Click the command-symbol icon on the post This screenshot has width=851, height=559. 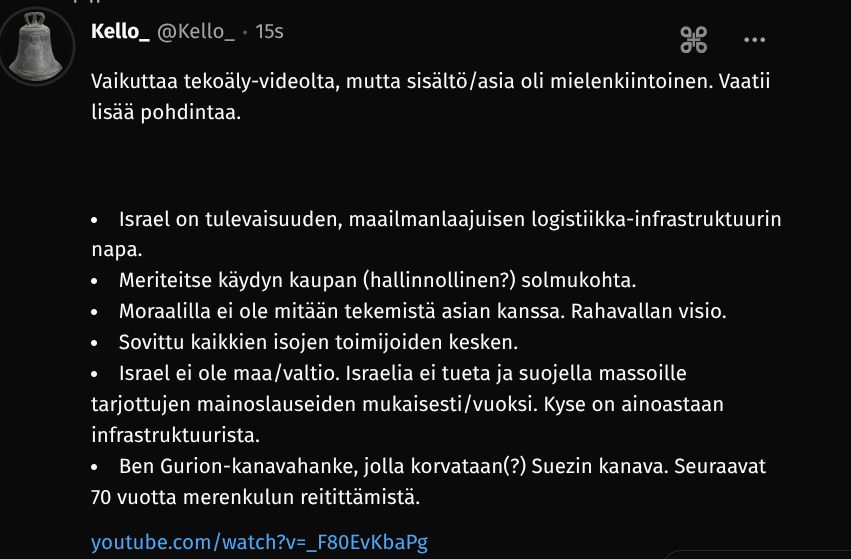click(x=694, y=40)
